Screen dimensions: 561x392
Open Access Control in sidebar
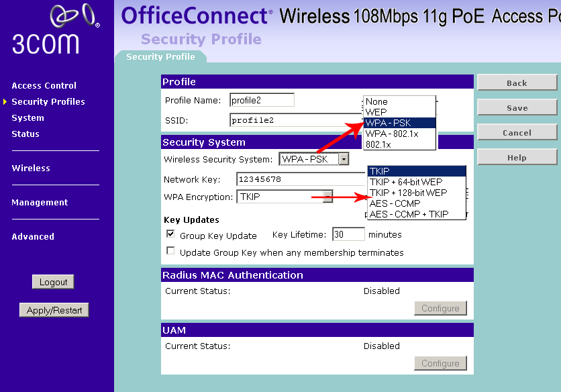[x=44, y=85]
